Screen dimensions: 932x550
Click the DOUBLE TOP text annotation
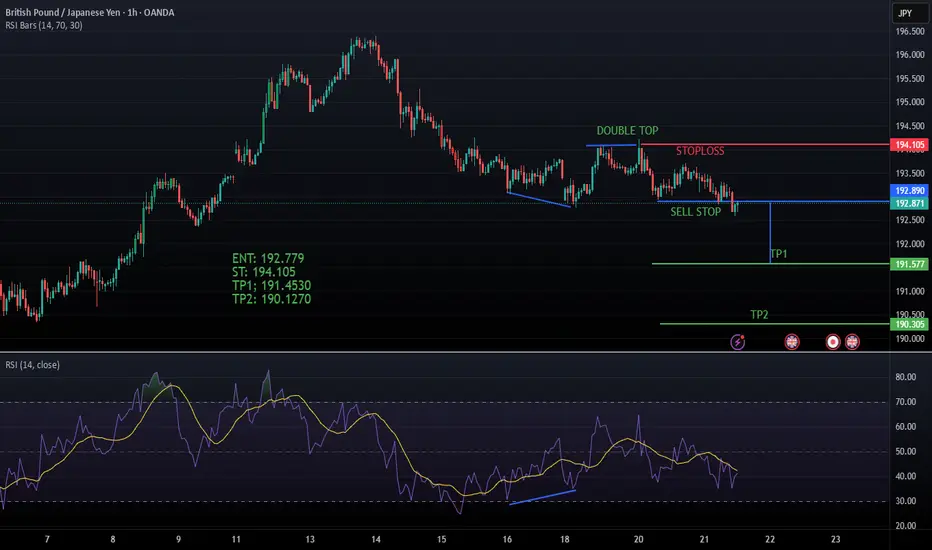point(627,131)
